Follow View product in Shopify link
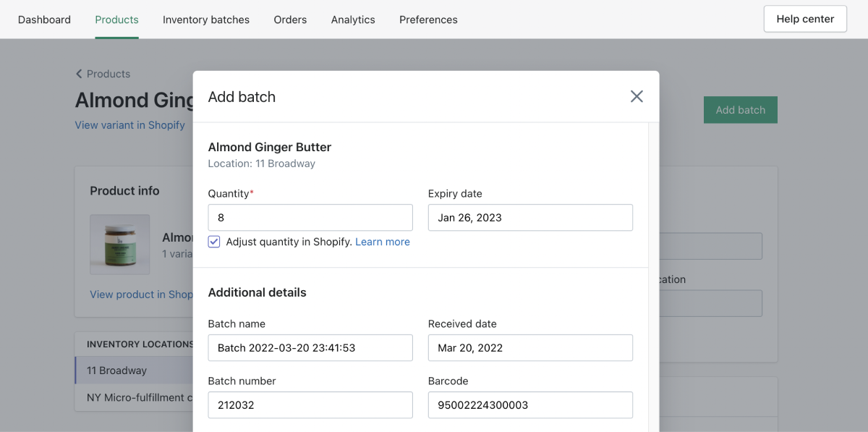This screenshot has width=868, height=432. pos(141,295)
